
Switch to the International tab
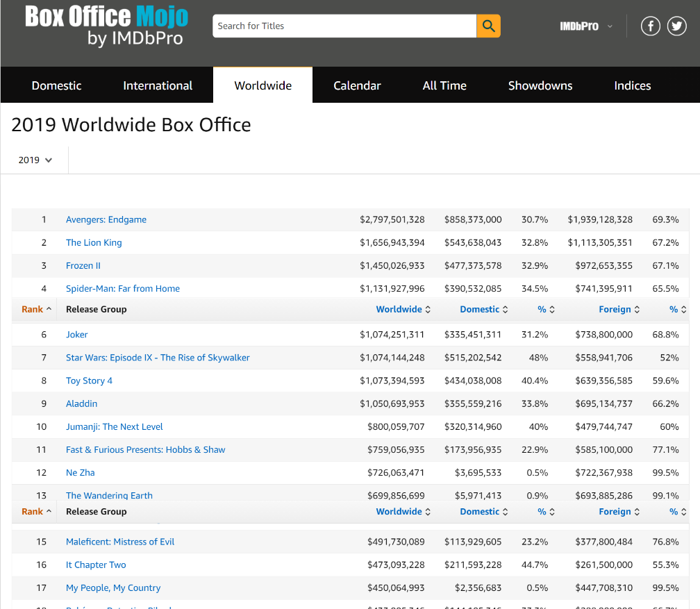click(158, 85)
